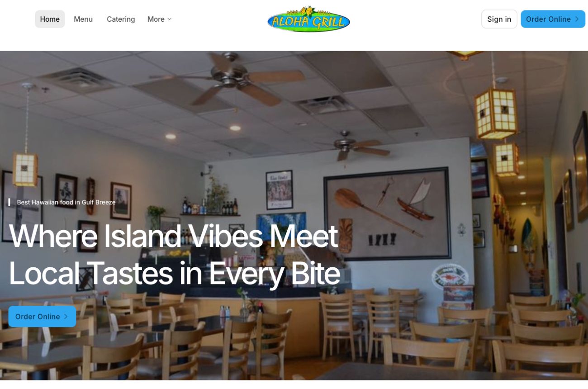
Task: Click 'Best Hawaiian food in Gulf Breeze' tagline
Action: tap(66, 202)
